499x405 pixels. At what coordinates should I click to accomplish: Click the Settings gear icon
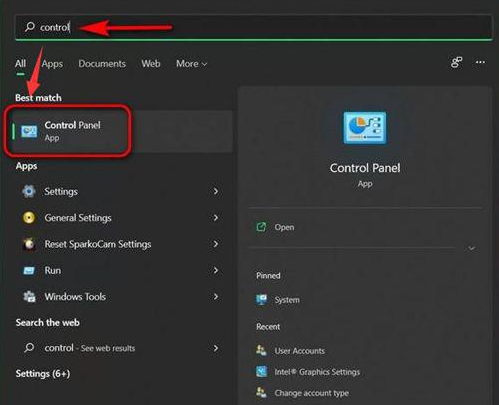(29, 191)
